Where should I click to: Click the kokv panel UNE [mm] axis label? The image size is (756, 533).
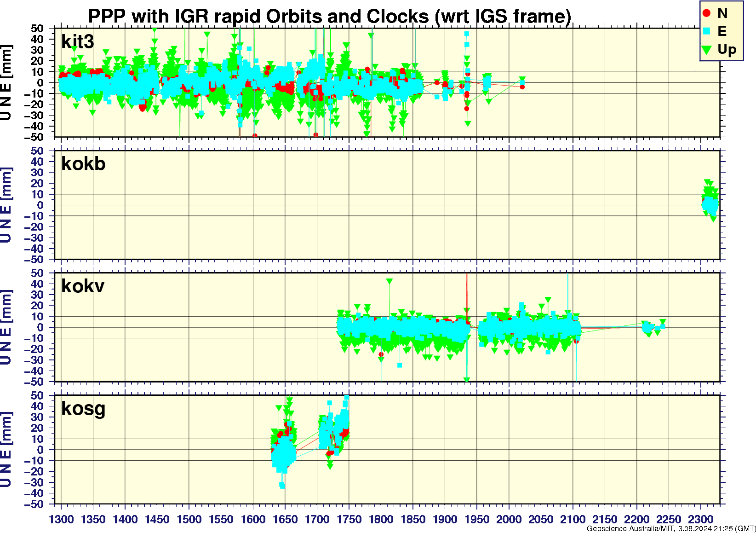(6, 328)
